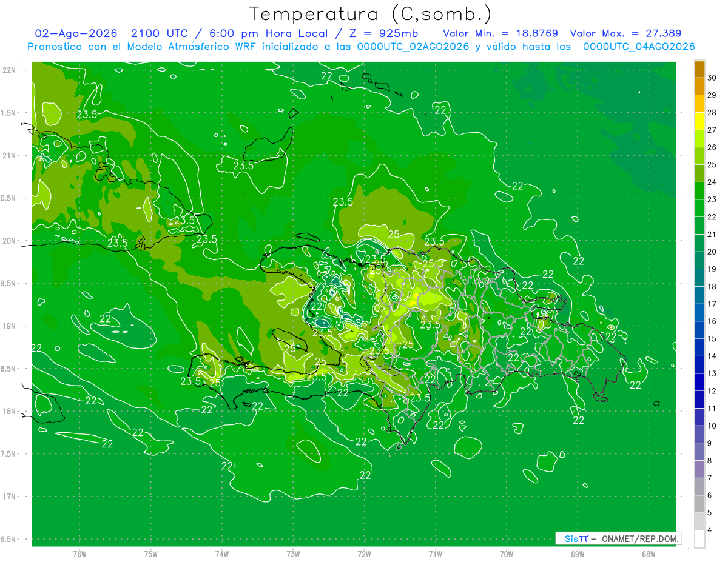Pick the lime swatch between 26 and 27
The width and height of the screenshot is (728, 562).
click(699, 139)
